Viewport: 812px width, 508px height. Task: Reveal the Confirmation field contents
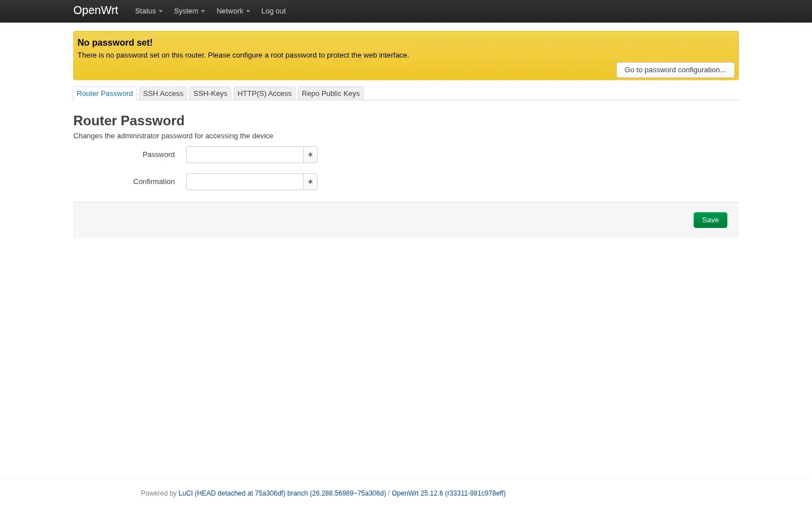tap(310, 182)
